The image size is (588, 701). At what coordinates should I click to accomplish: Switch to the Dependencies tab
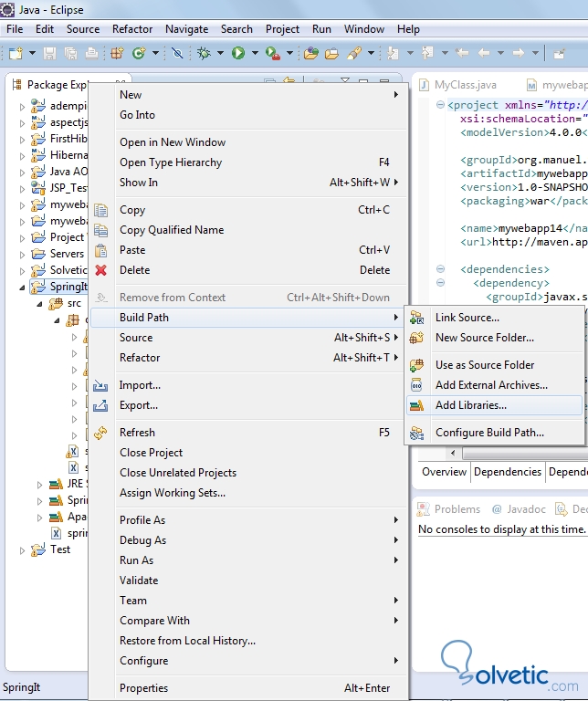[x=508, y=472]
